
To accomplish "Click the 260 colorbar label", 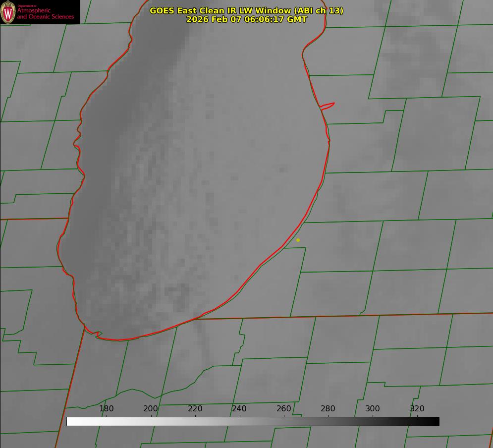I will (x=283, y=408).
